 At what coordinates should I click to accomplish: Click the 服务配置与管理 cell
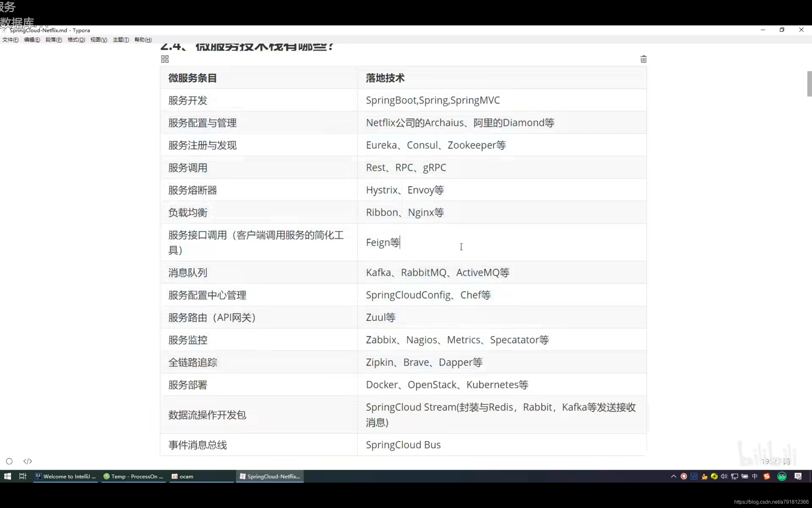(259, 123)
